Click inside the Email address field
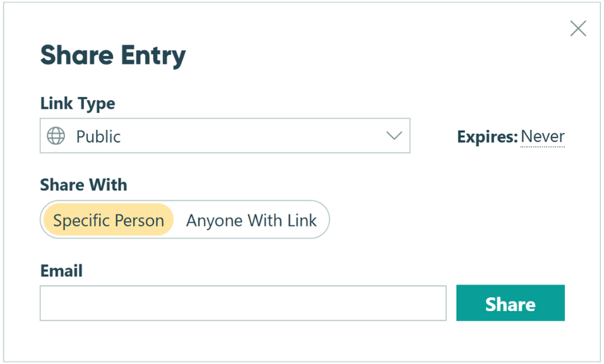604x364 pixels. [243, 303]
